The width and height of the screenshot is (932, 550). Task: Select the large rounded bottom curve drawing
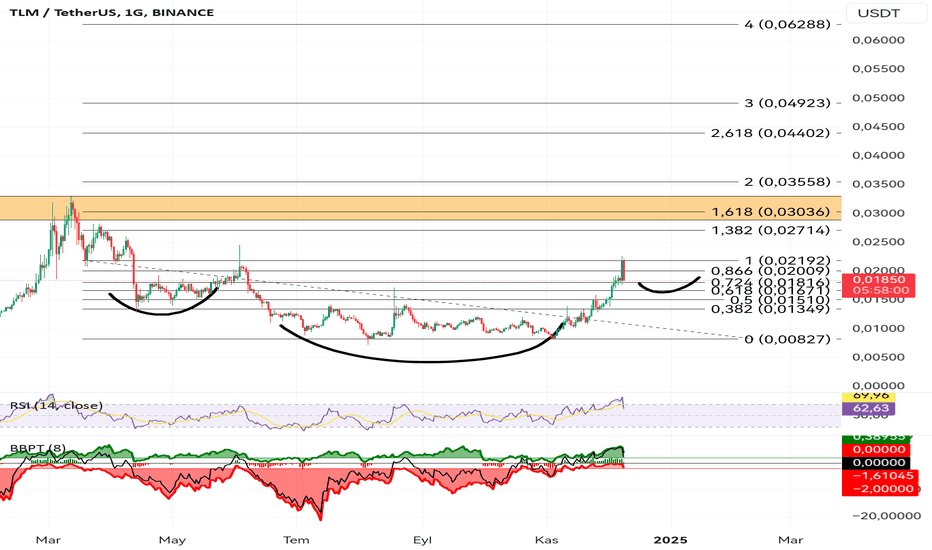[x=420, y=343]
